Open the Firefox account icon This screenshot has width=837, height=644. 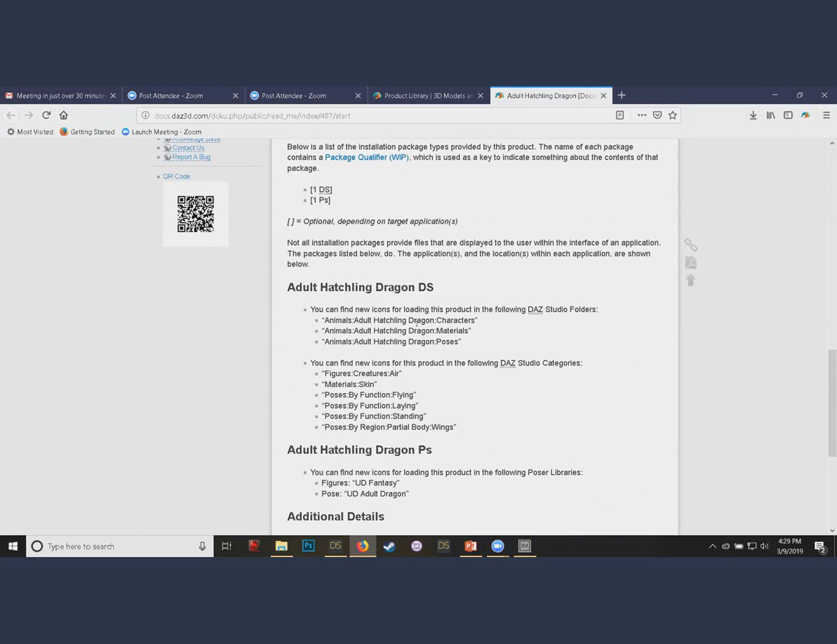pos(805,115)
